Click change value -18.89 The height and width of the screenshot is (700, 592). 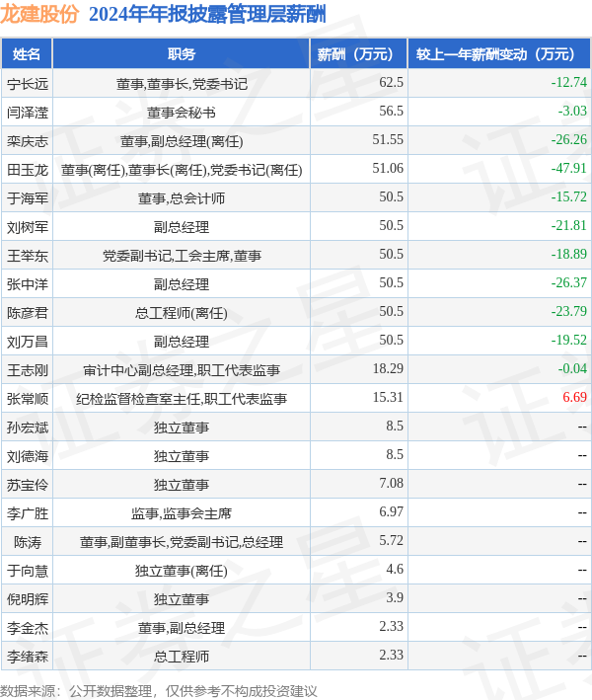pyautogui.click(x=568, y=254)
